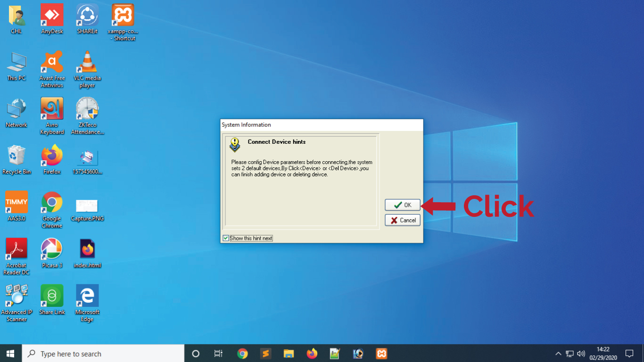Uncheck Show this hint next checkbox
This screenshot has height=362, width=644.
(226, 238)
